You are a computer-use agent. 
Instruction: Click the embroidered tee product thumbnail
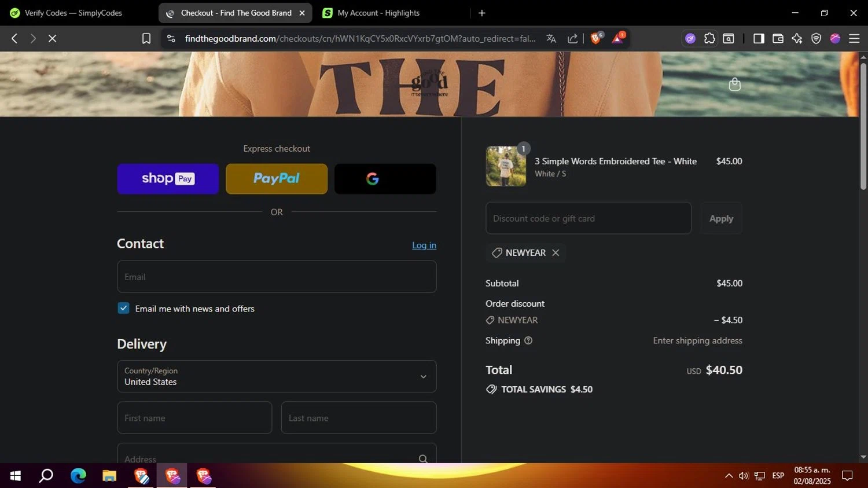pos(506,166)
